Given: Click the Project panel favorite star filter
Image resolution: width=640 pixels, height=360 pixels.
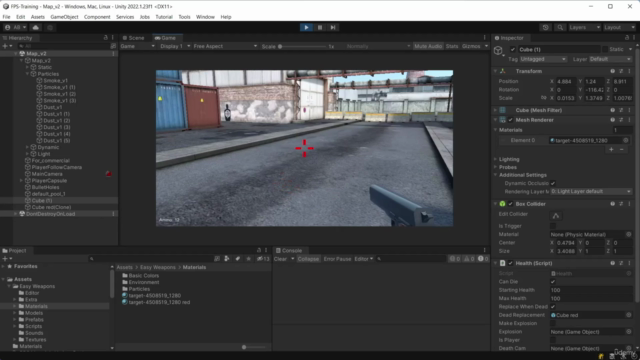Looking at the screenshot, I should [248, 259].
